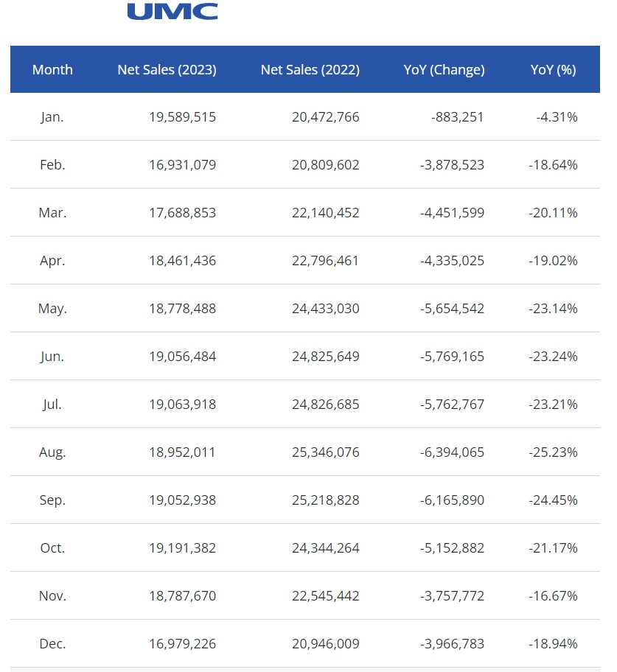Viewport: 617px width, 672px height.
Task: Select the May. row label
Action: tap(52, 309)
